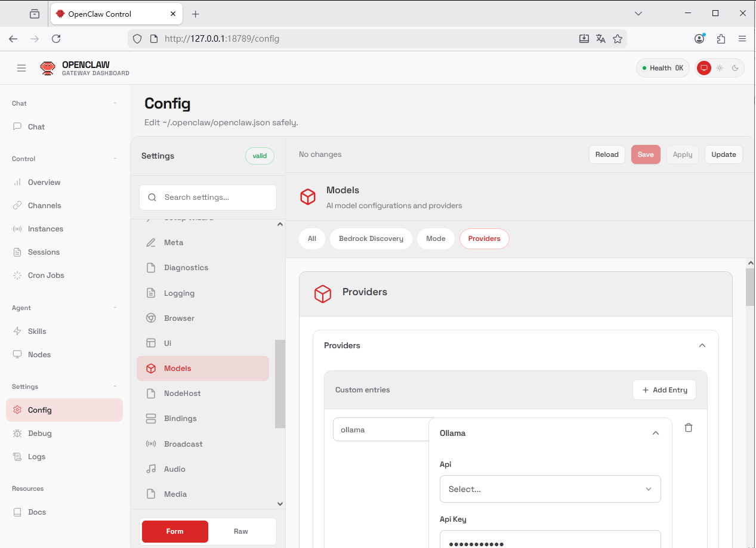Go to Channels in sidebar
The width and height of the screenshot is (756, 548).
64,205
